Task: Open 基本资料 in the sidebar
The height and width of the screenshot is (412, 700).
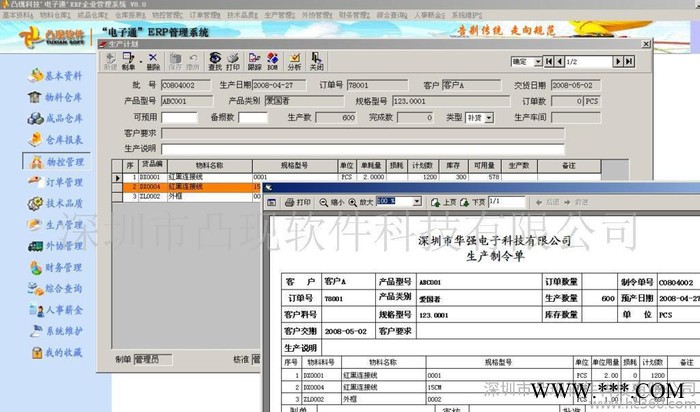Action: point(55,75)
